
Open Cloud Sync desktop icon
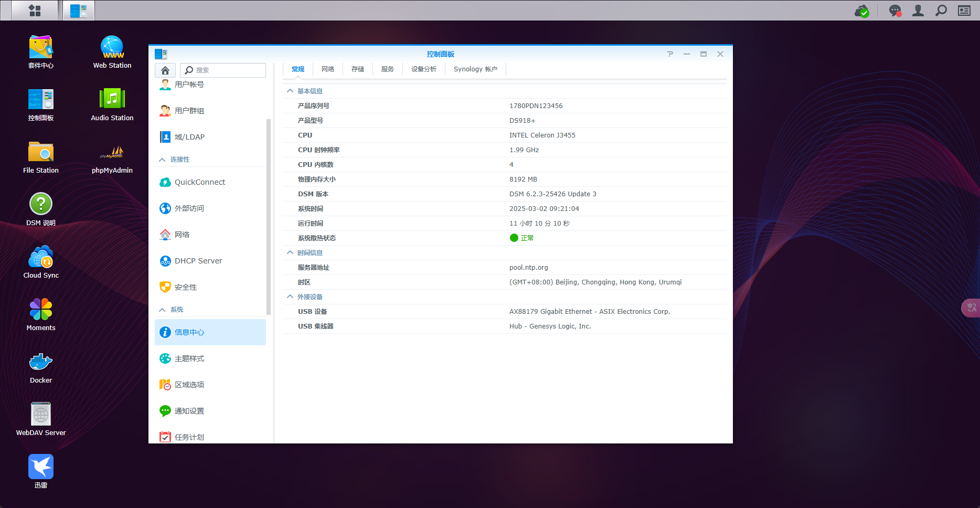(41, 262)
